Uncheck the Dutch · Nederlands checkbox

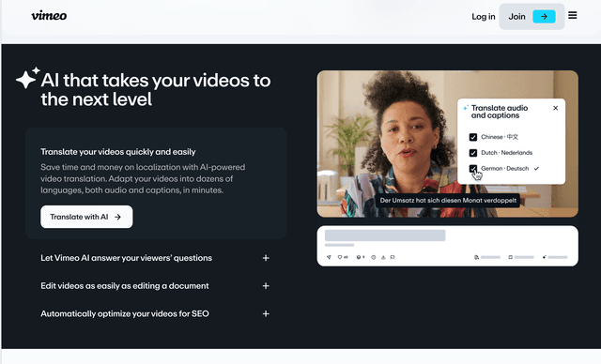[x=473, y=153]
